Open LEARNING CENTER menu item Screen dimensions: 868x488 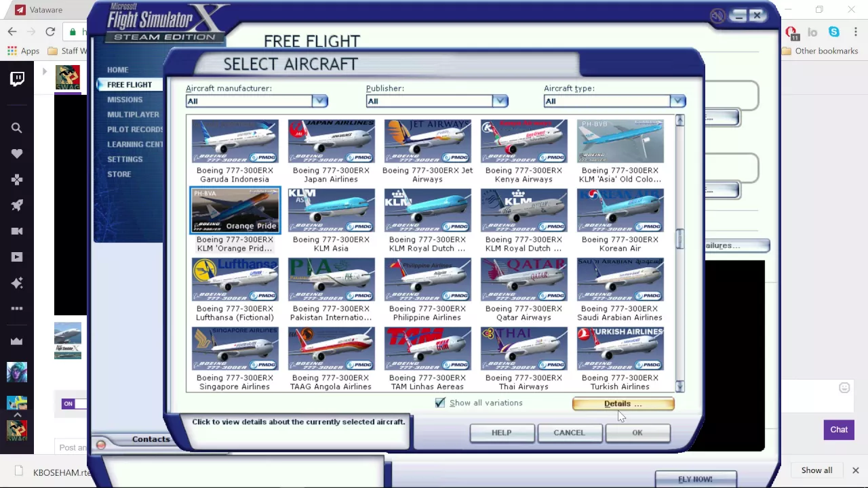click(135, 144)
